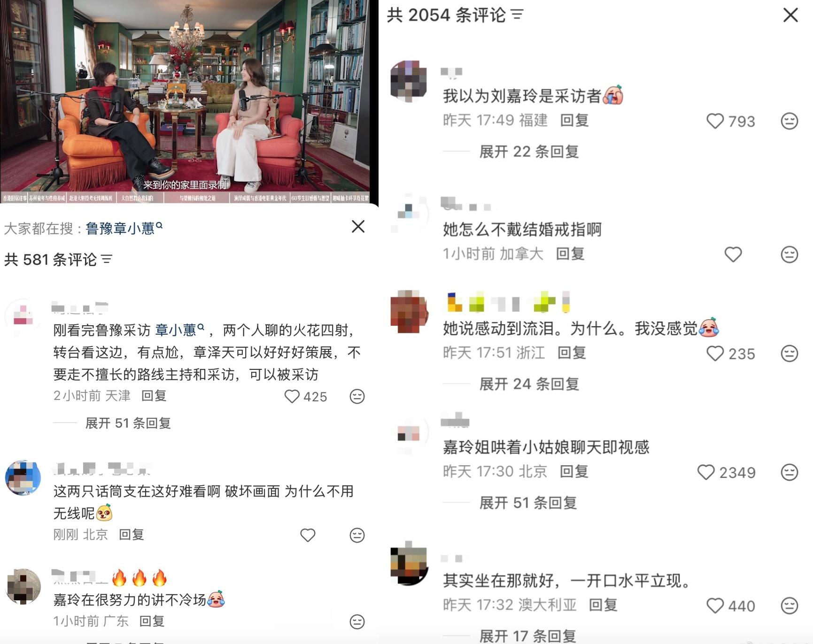Tap heart icon on 这两只话筒 comment
Image resolution: width=813 pixels, height=644 pixels.
click(308, 535)
